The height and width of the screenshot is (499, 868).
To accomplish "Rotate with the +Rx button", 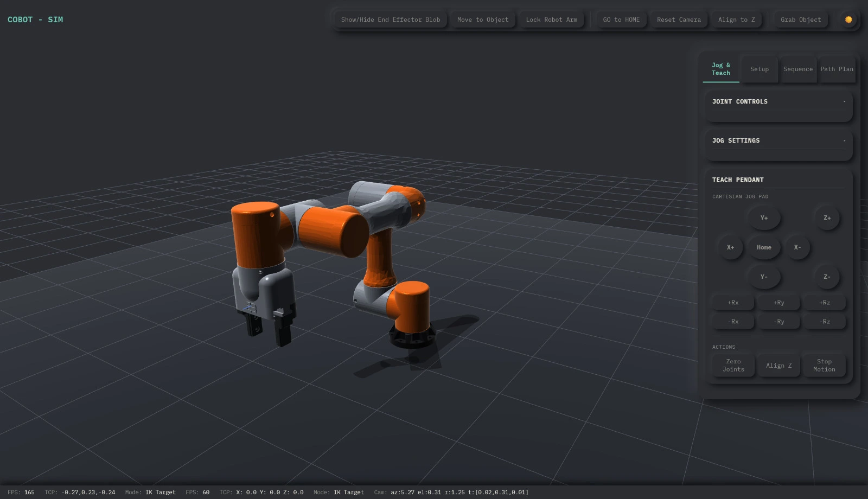I will coord(733,303).
